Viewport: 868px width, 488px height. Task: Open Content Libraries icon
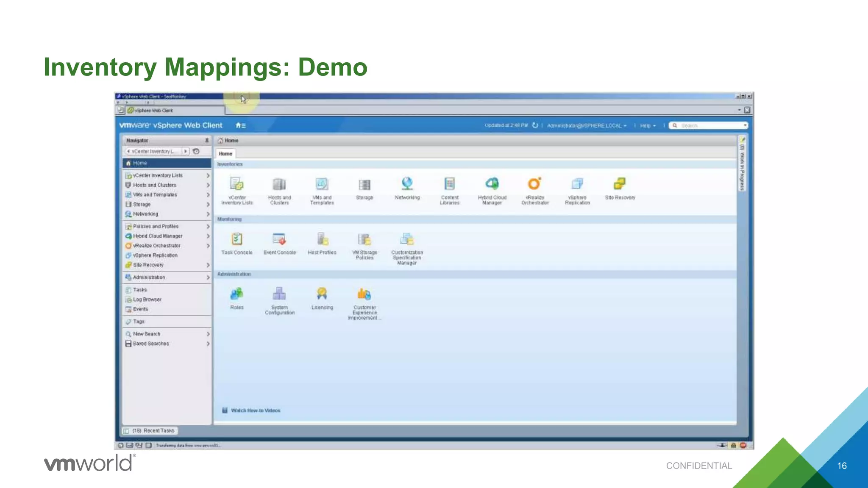(x=450, y=184)
